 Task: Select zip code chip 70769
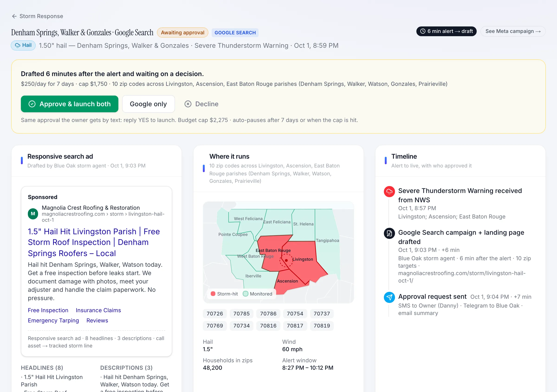coord(215,326)
